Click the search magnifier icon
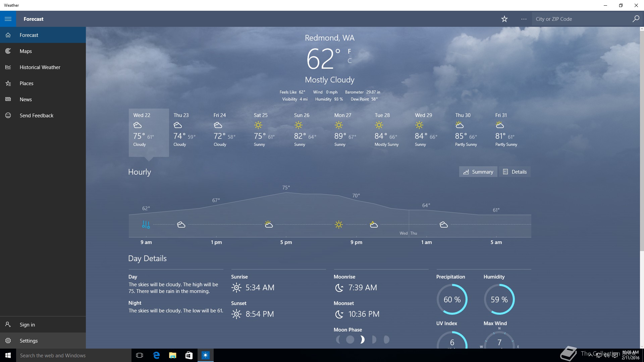The width and height of the screenshot is (644, 362). (636, 19)
